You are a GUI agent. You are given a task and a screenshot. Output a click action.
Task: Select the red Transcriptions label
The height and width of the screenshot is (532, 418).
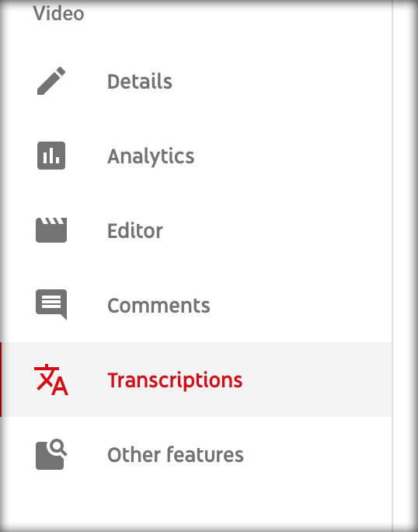point(175,380)
